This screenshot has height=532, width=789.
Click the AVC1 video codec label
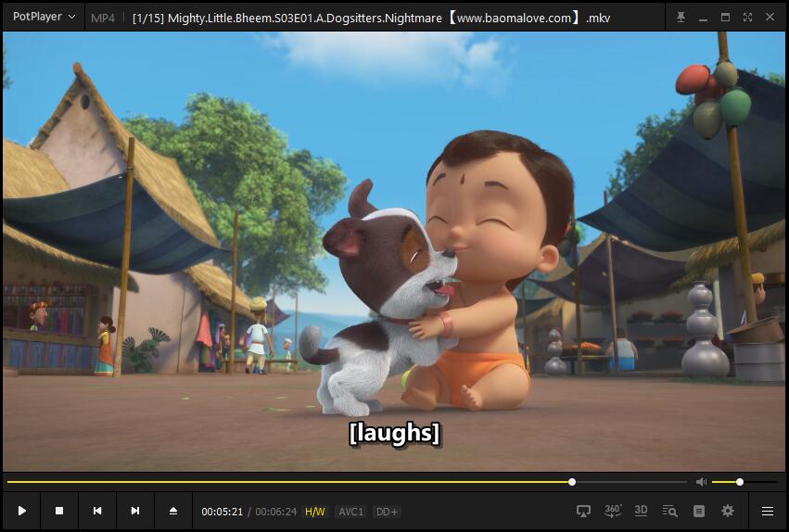point(350,512)
